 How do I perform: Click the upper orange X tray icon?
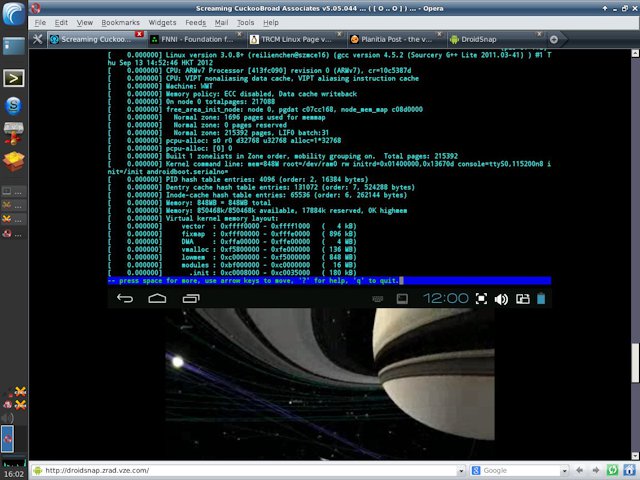[20, 392]
